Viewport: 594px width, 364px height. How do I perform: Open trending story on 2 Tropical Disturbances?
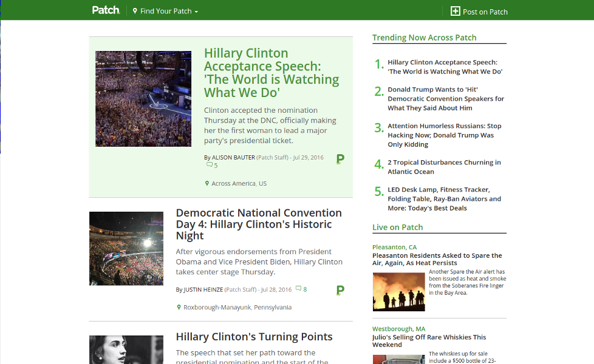tap(444, 167)
